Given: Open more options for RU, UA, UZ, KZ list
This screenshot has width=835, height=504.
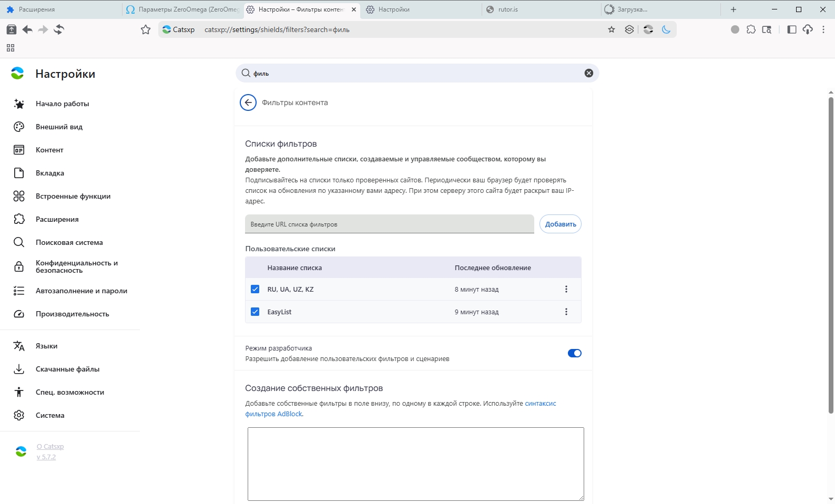Looking at the screenshot, I should point(566,289).
